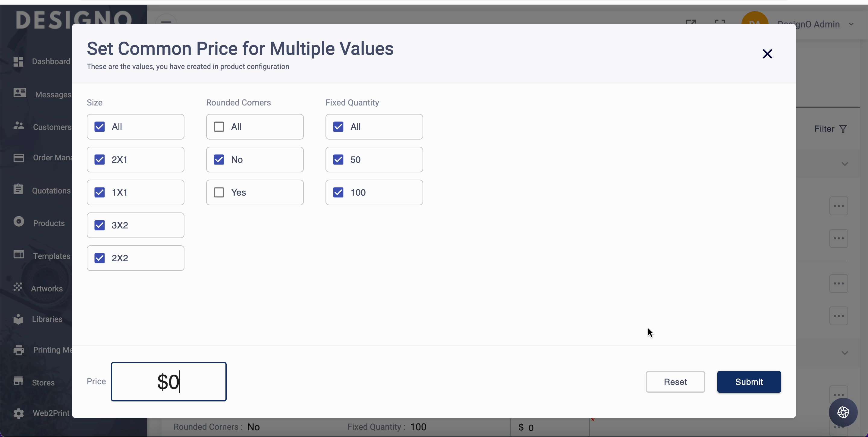The height and width of the screenshot is (437, 868).
Task: Click the Artworks sidebar icon
Action: tap(18, 287)
